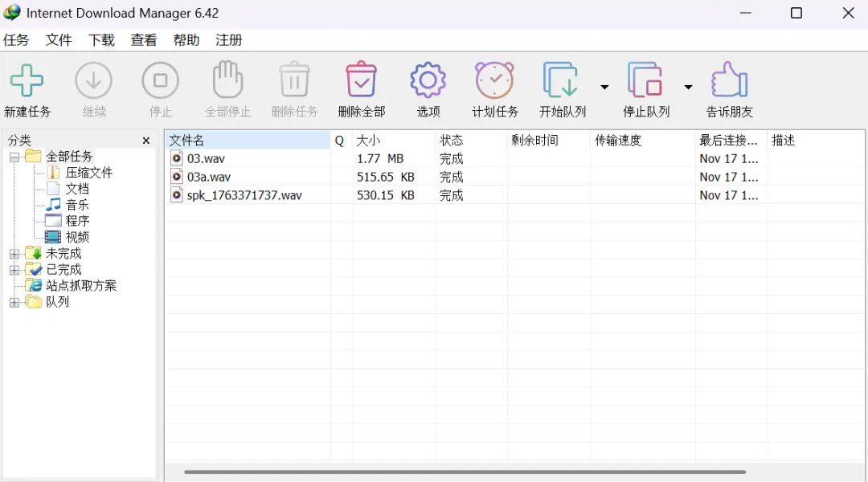Click the 完成 status of 03.wav
The image size is (868, 482).
pos(451,159)
